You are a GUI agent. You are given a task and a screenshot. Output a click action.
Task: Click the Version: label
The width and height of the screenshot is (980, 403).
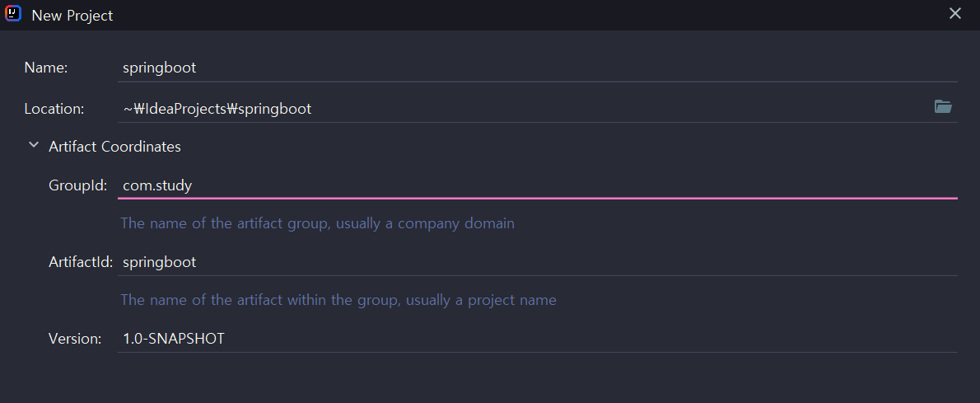(x=75, y=340)
